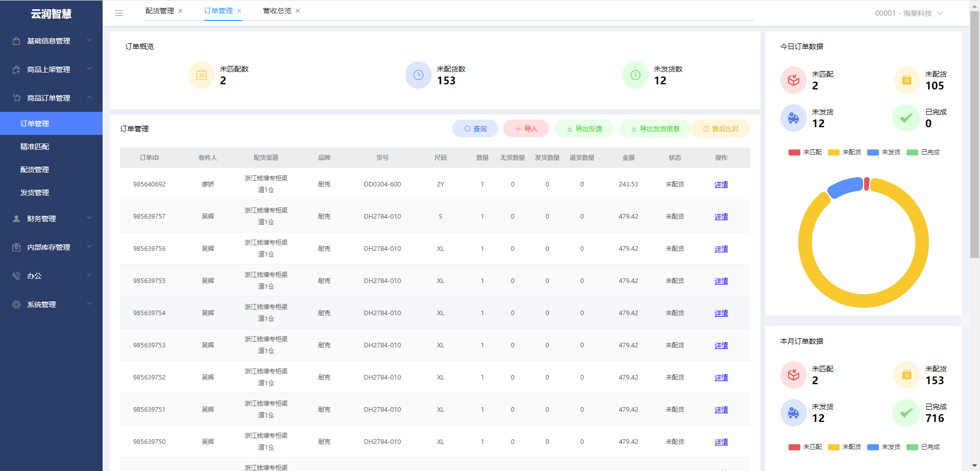Click today's 未发货 blue truck icon

coord(794,118)
